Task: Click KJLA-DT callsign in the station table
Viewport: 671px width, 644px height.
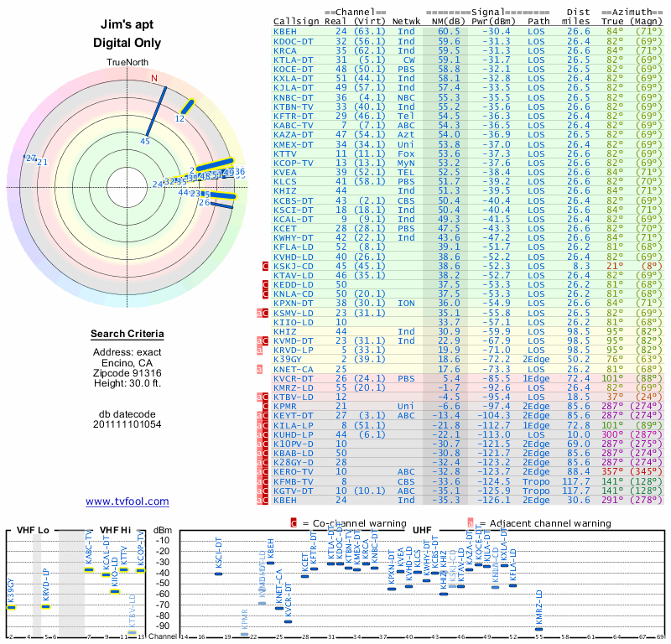Action: coord(293,88)
